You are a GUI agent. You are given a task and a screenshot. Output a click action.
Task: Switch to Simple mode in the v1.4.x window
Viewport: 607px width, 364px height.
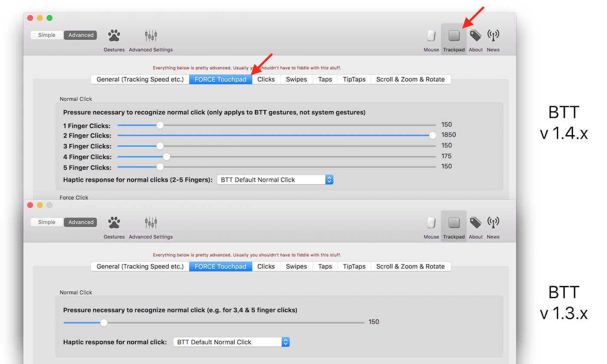click(x=47, y=35)
